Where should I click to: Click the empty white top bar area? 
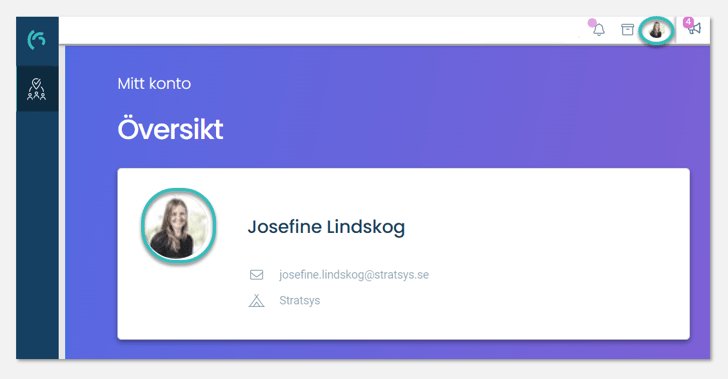tap(325, 31)
